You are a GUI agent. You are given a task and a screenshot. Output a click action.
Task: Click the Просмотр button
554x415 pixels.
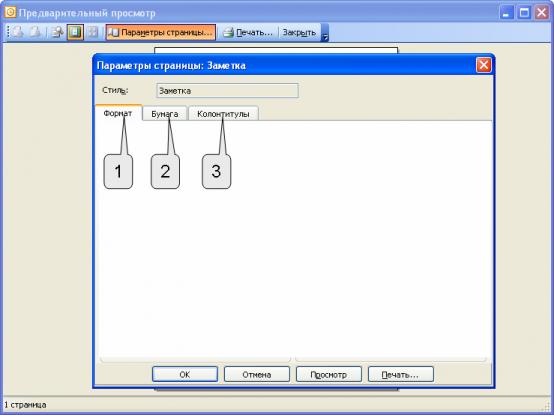tap(329, 374)
